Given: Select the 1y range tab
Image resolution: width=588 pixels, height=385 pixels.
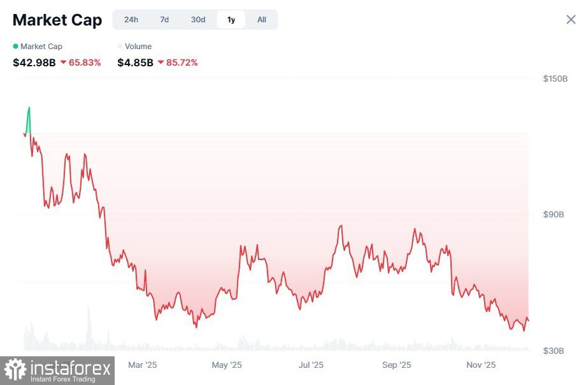Looking at the screenshot, I should coord(231,20).
